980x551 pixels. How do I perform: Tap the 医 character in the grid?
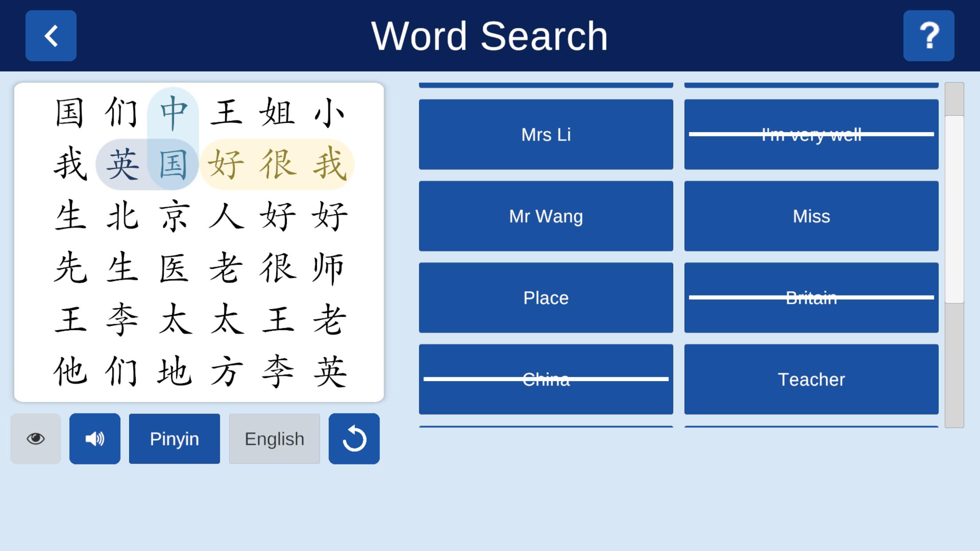(174, 268)
